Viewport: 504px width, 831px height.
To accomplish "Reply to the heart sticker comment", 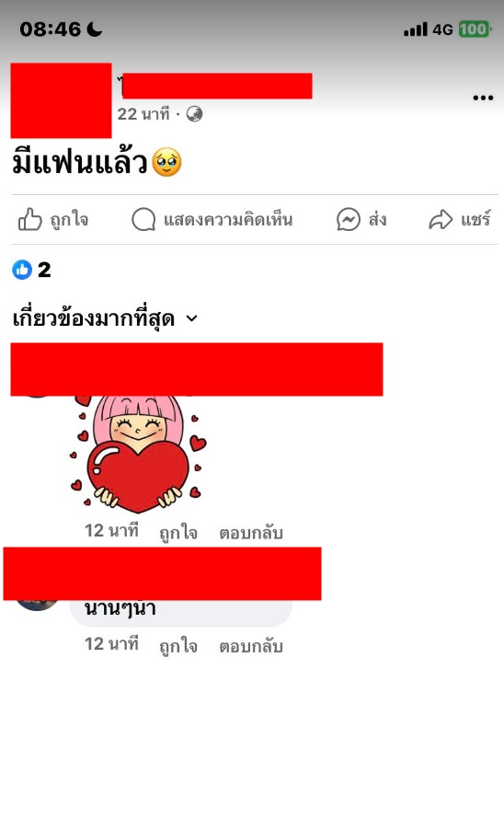I will [251, 532].
